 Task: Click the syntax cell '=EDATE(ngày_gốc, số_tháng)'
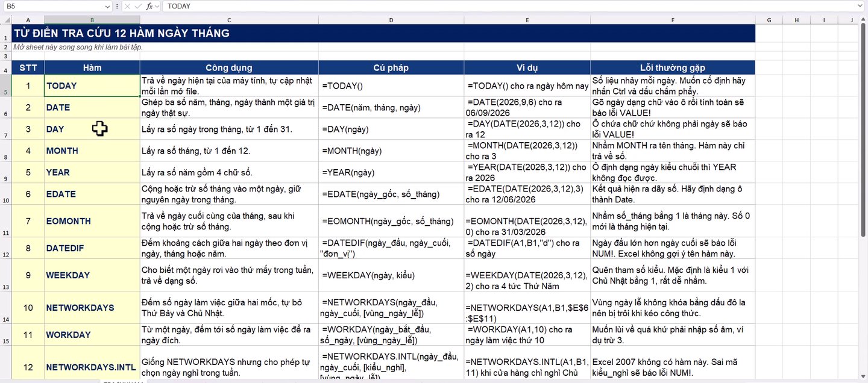pos(391,194)
